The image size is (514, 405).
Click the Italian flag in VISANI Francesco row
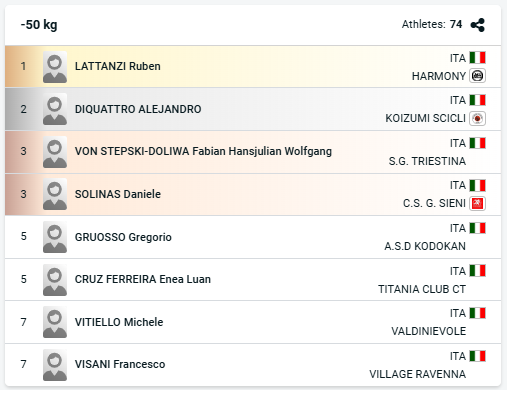tap(477, 356)
